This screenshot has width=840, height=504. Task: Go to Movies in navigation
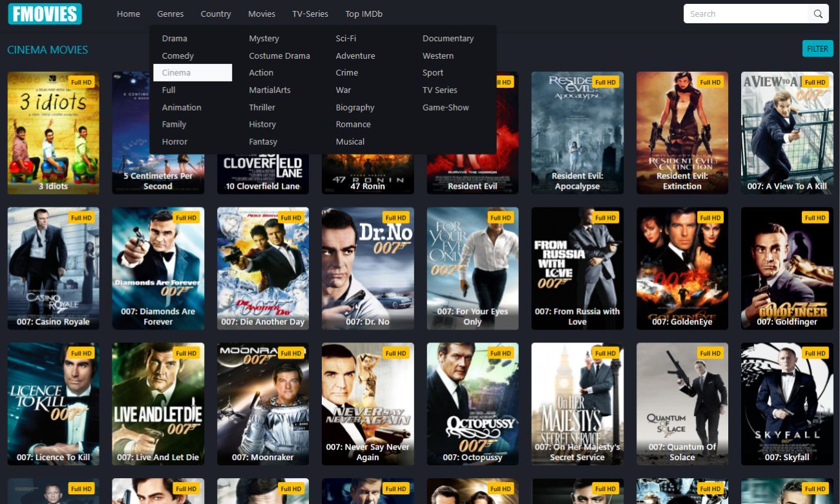pyautogui.click(x=262, y=14)
